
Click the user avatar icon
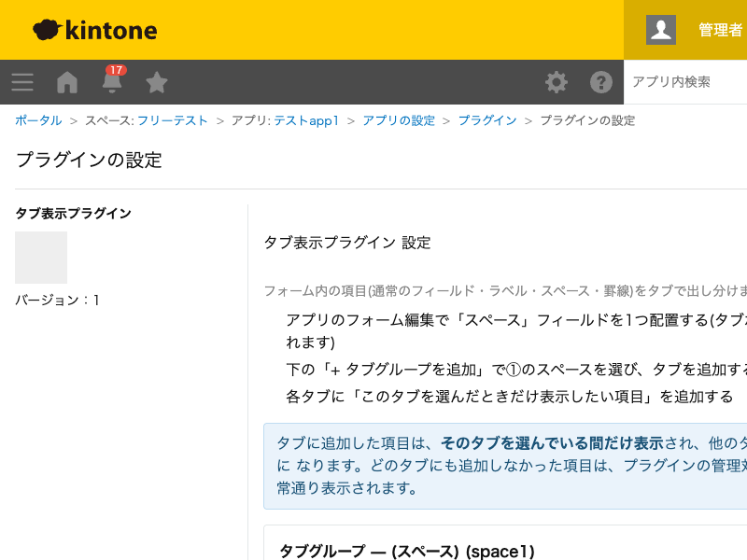661,30
